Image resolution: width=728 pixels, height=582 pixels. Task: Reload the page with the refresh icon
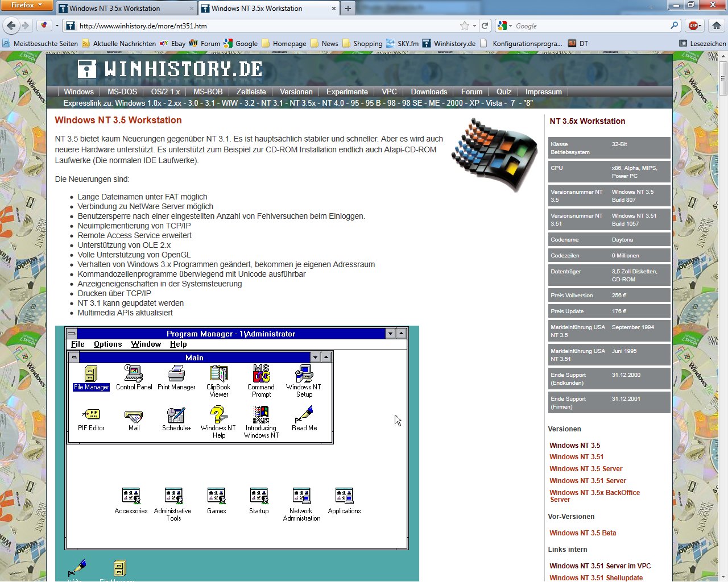(485, 26)
